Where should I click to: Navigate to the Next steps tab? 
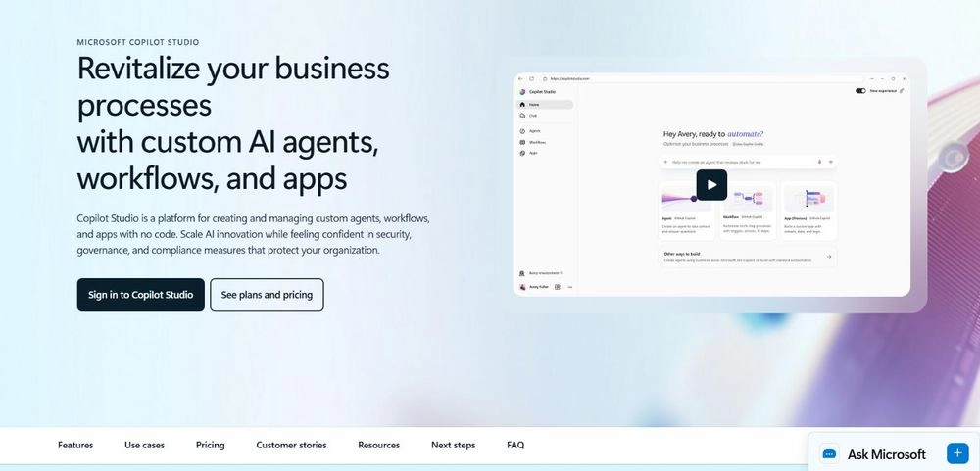coord(453,445)
